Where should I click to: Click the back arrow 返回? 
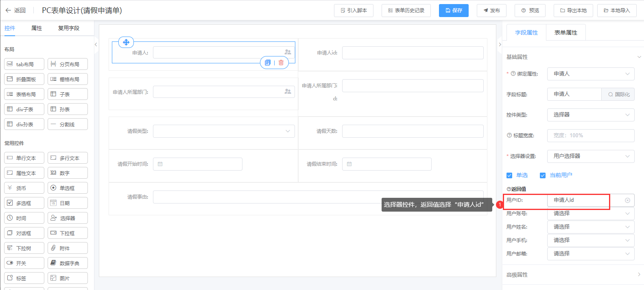click(15, 11)
